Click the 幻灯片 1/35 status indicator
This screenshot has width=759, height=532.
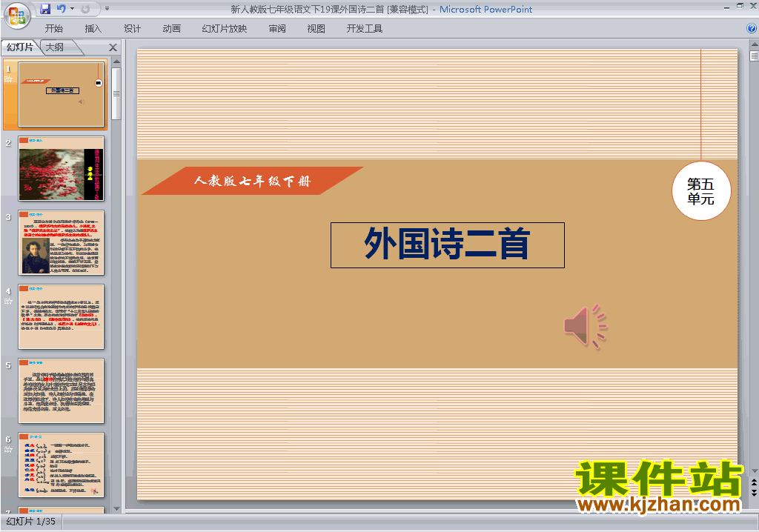click(x=31, y=522)
